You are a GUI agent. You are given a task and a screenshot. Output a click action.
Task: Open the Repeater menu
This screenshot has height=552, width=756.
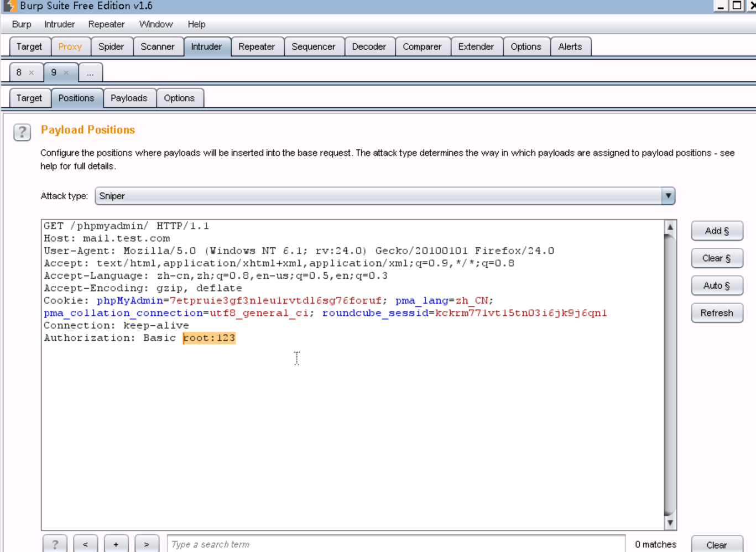pos(106,24)
